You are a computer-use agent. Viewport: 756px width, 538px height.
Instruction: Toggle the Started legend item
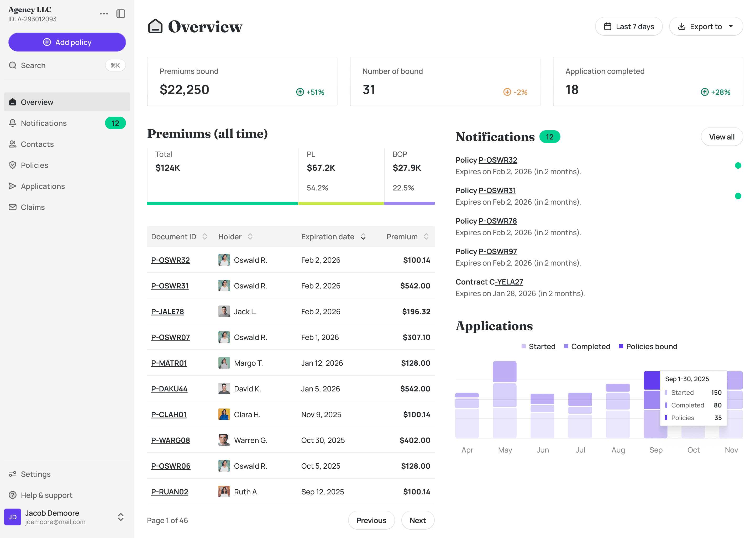point(538,346)
